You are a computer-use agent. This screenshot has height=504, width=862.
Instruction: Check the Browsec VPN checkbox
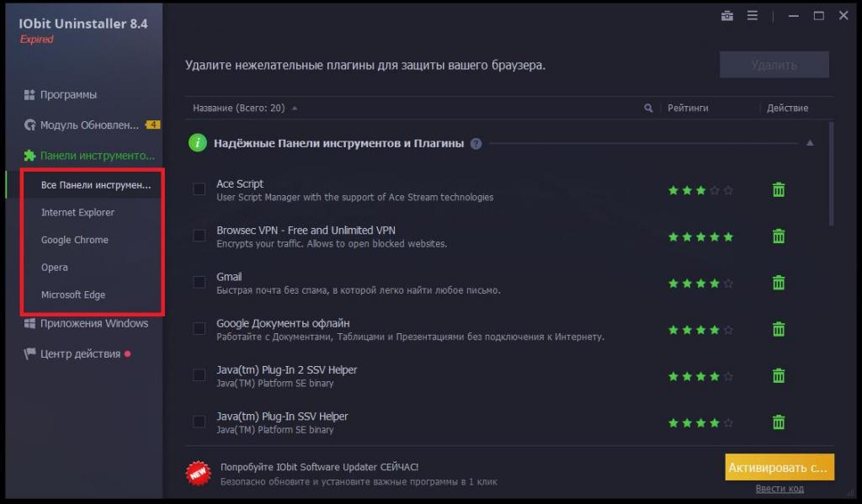pyautogui.click(x=199, y=236)
